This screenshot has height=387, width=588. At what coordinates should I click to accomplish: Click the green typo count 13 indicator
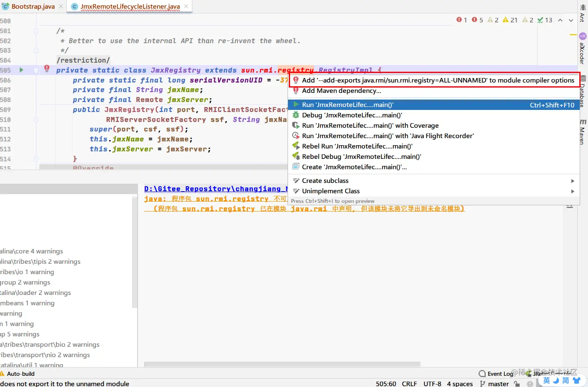click(545, 20)
